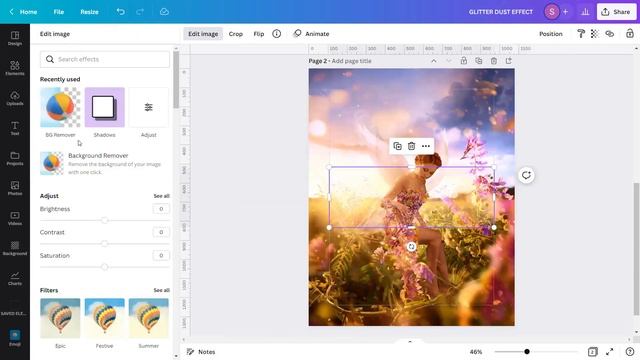Duplicate page 2

pyautogui.click(x=478, y=61)
